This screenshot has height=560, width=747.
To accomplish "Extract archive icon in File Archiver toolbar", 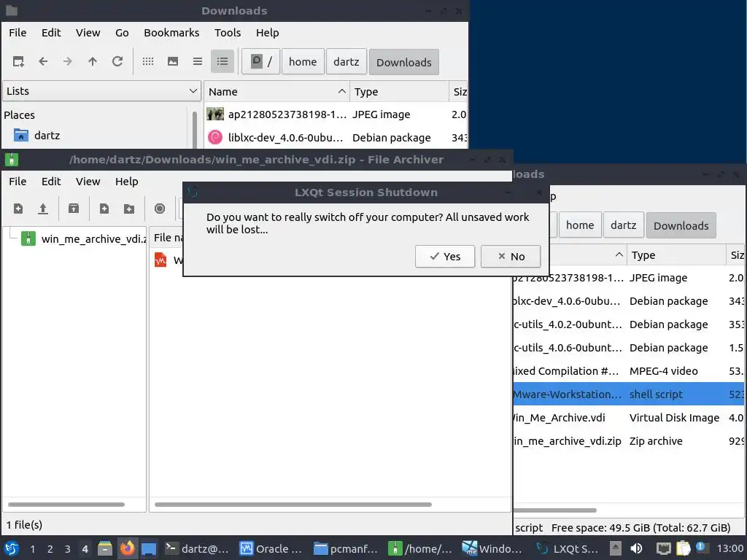I will pyautogui.click(x=74, y=209).
